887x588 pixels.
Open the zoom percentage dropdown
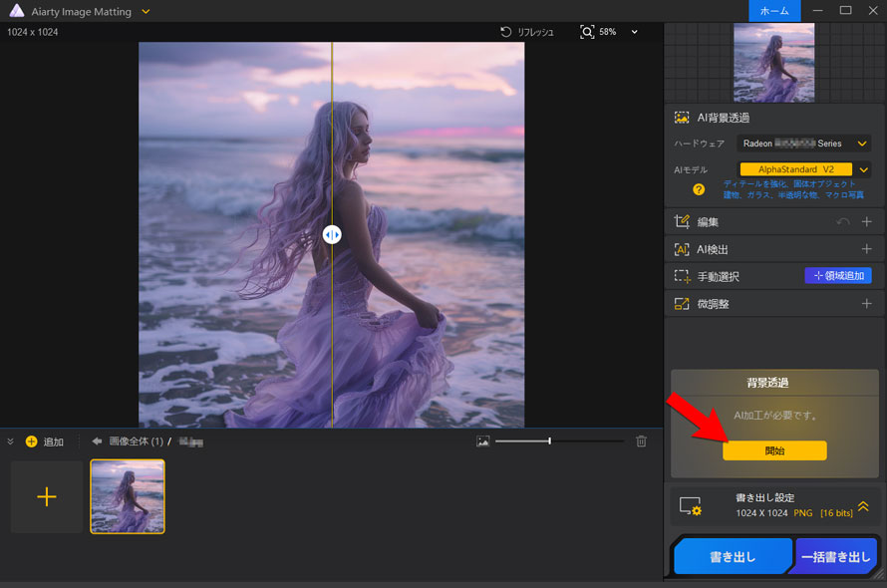(x=634, y=32)
